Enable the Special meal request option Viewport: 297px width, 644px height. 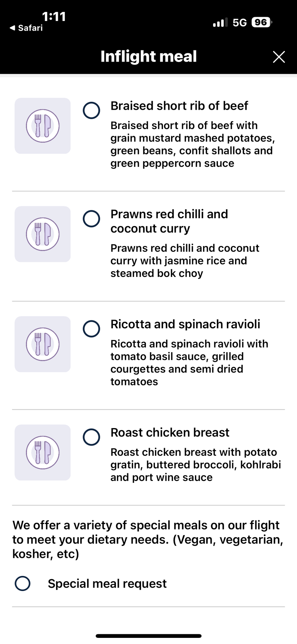[x=23, y=583]
